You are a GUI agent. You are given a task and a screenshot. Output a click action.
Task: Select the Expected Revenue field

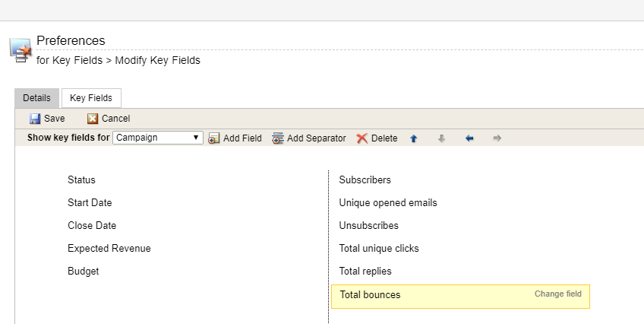(x=109, y=249)
